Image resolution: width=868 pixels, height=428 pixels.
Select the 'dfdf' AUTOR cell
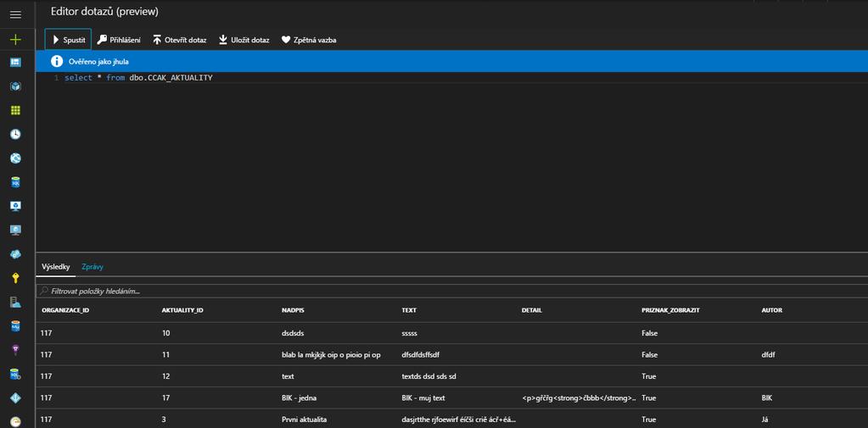(769, 354)
